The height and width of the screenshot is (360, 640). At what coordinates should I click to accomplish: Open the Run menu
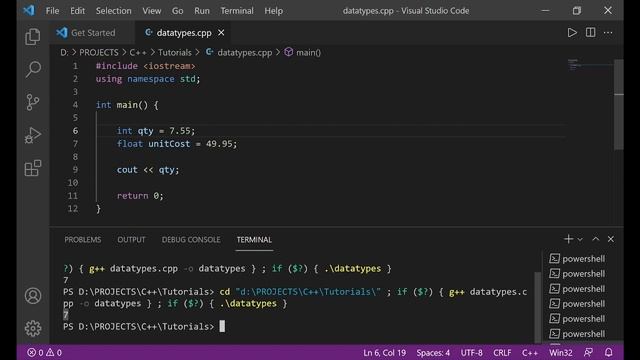point(202,11)
